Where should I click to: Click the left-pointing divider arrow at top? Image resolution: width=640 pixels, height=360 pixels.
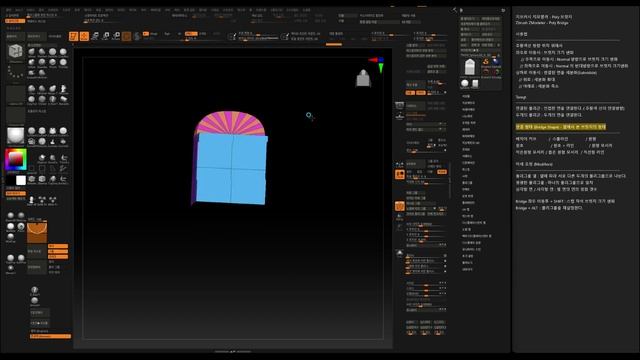[x=455, y=9]
